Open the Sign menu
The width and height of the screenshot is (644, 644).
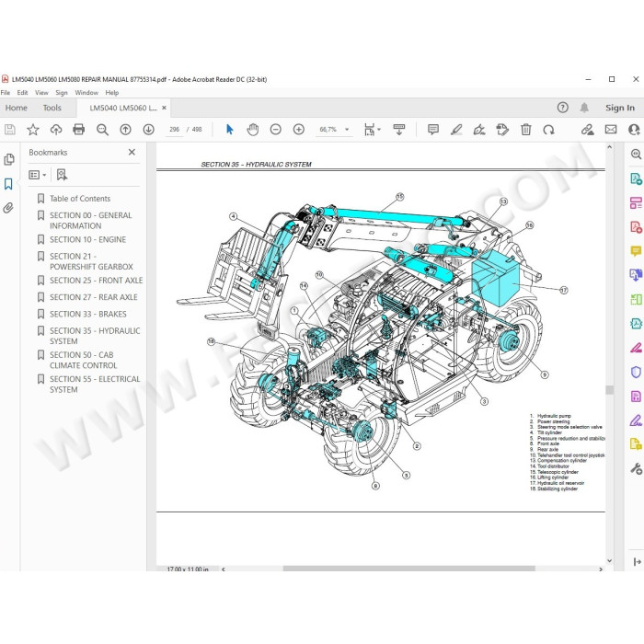[x=62, y=93]
